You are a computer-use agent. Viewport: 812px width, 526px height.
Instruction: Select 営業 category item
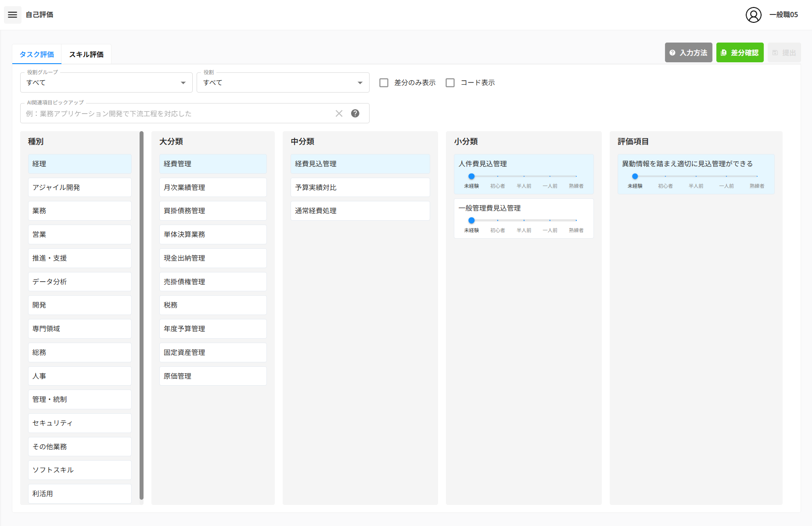coord(80,234)
